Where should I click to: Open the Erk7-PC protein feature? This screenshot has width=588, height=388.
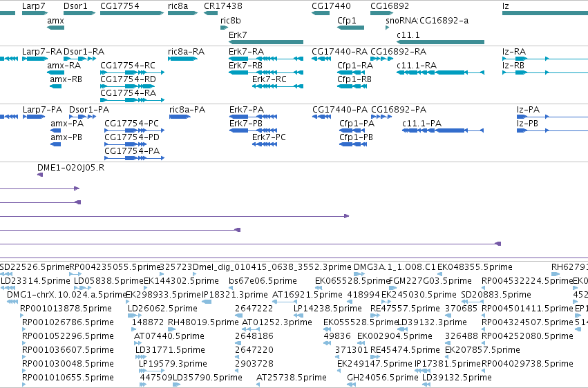[x=265, y=144]
